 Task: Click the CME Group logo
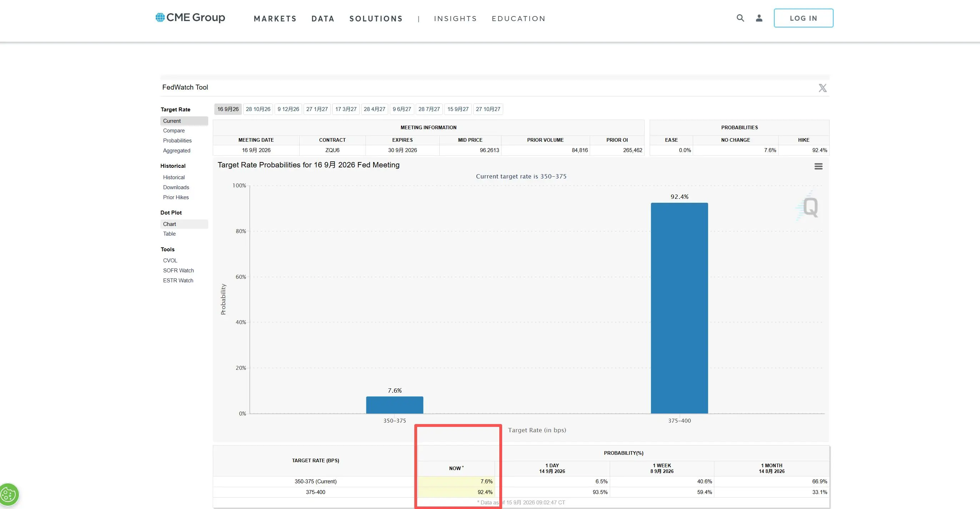coord(190,17)
